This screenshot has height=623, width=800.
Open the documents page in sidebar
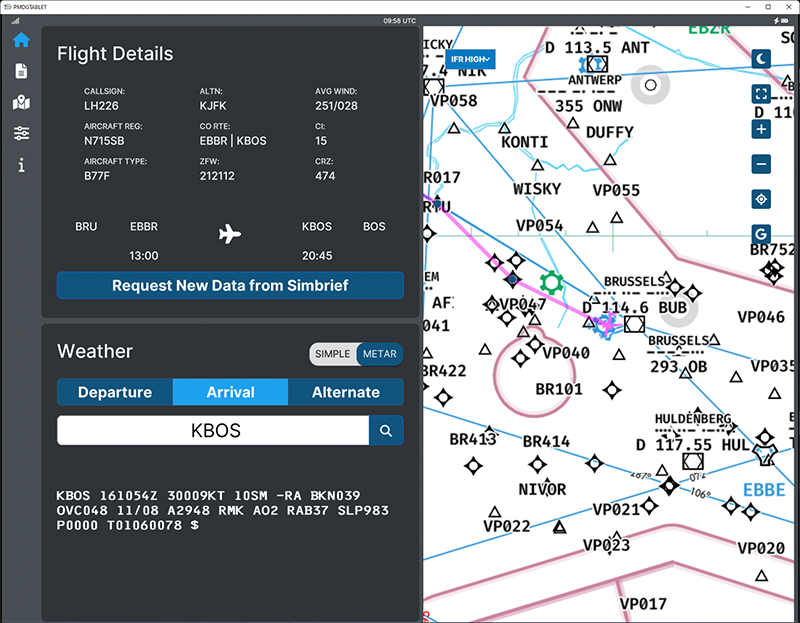(21, 71)
